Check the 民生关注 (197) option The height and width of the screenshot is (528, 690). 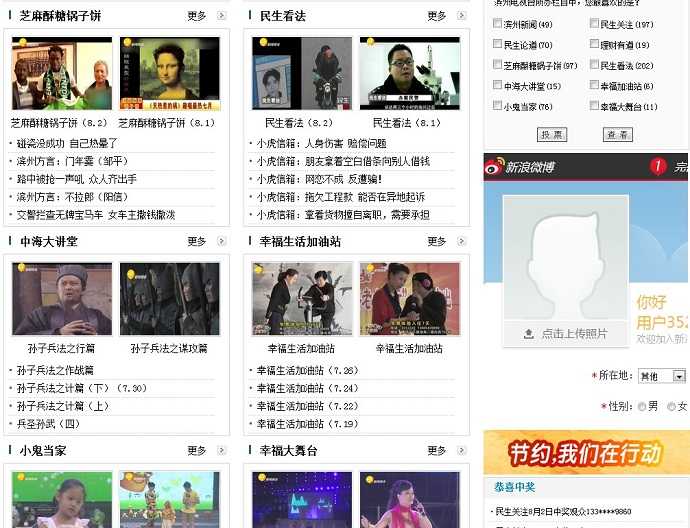pos(594,23)
